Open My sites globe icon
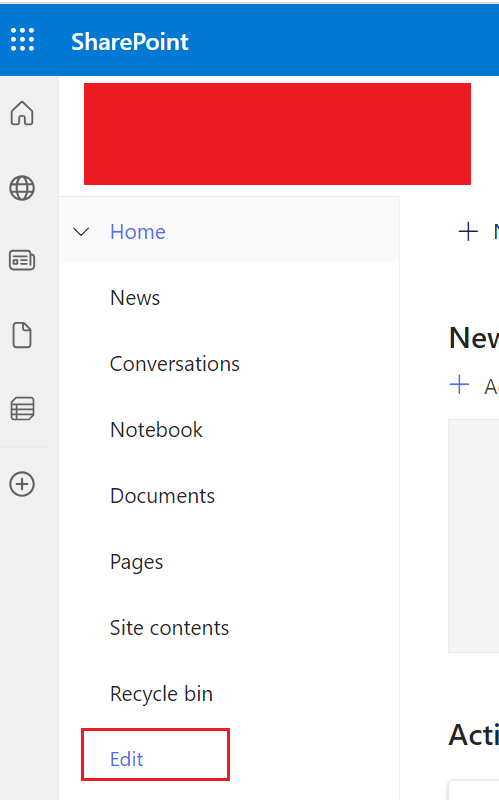 click(22, 188)
